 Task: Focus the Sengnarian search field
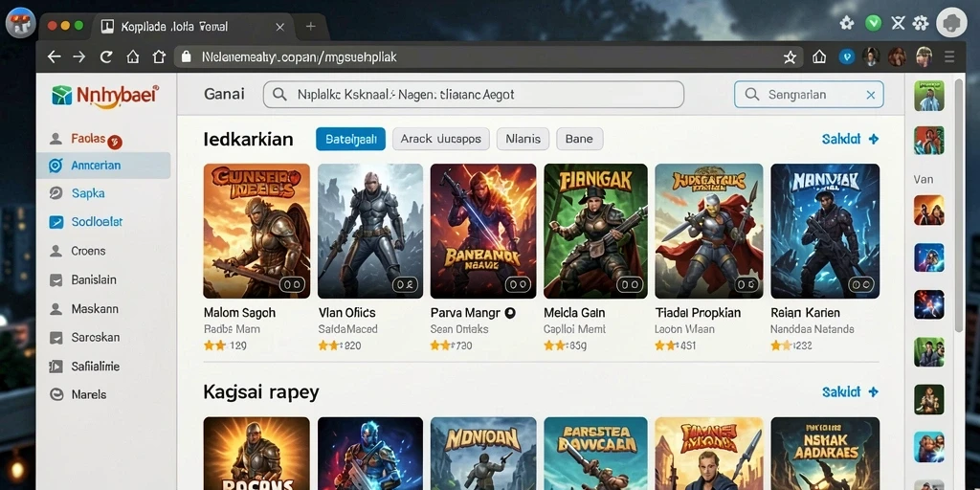click(x=809, y=95)
